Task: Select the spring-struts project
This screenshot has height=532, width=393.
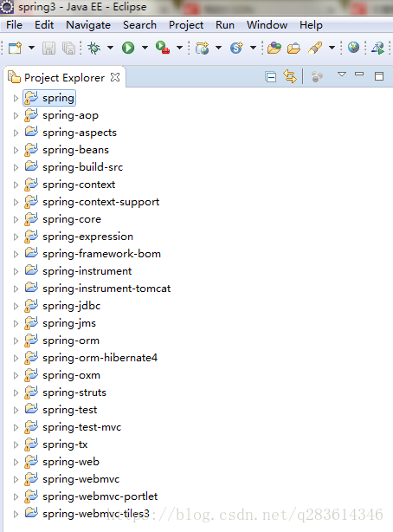Action: 74,393
